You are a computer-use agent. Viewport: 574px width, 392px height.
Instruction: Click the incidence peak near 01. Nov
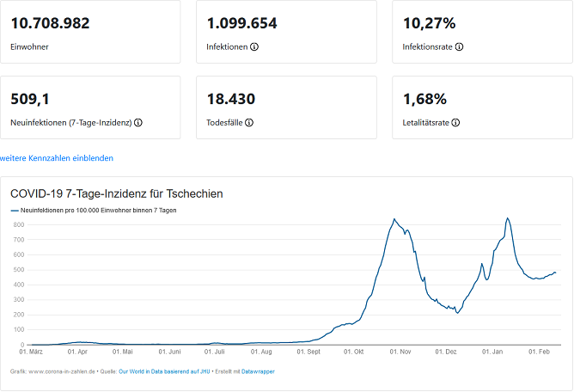pos(394,219)
